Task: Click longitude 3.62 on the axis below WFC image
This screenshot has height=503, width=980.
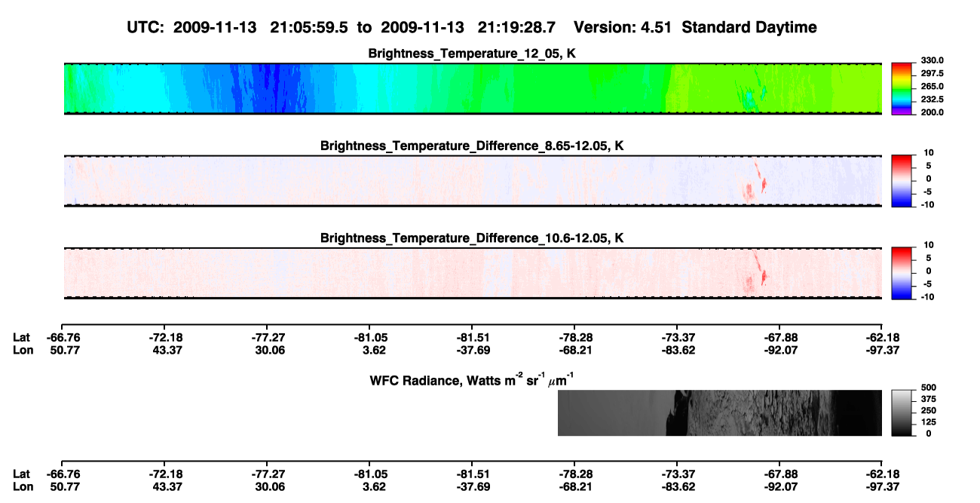Action: 372,486
